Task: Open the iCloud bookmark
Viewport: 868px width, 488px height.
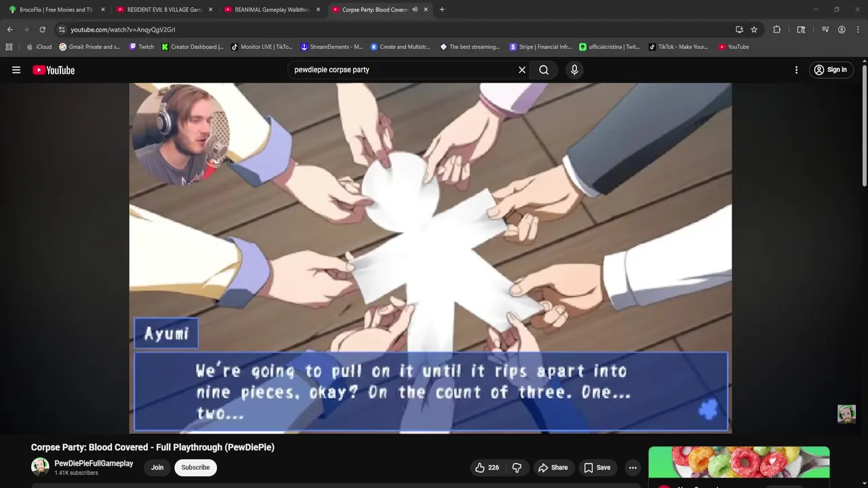Action: click(x=39, y=47)
